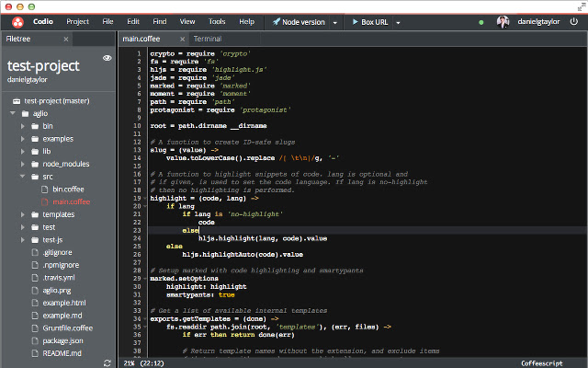Click the Gruntfile.coffee file icon
Screen dimensions: 588x368
tap(35, 328)
